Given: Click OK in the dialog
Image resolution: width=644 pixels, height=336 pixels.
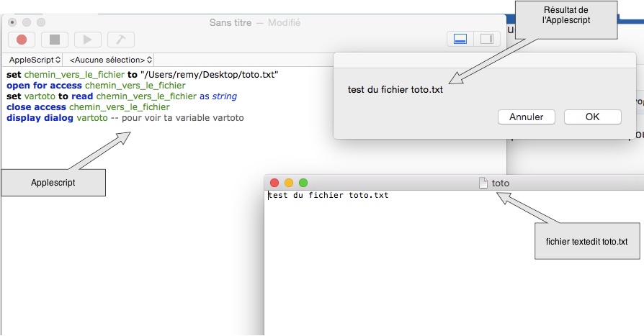Looking at the screenshot, I should (592, 117).
